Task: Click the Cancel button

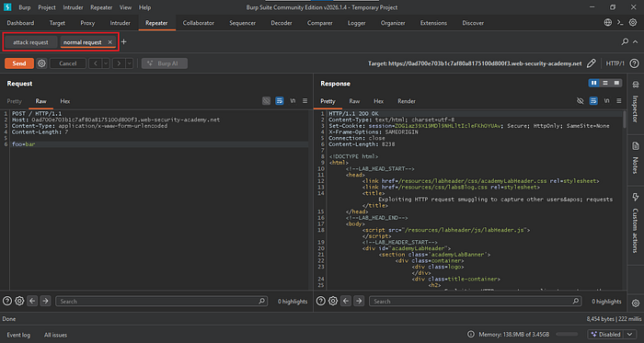Action: (x=68, y=63)
